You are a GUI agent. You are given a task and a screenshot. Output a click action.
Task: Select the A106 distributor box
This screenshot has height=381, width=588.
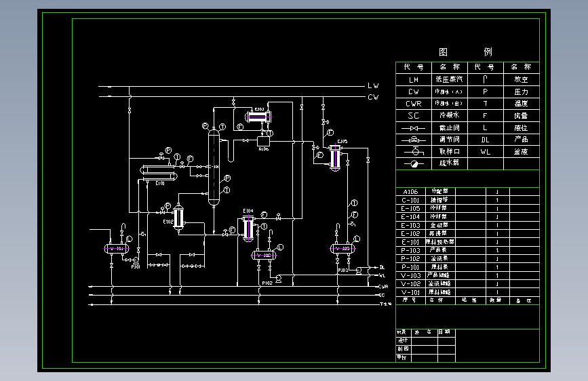pyautogui.click(x=263, y=142)
